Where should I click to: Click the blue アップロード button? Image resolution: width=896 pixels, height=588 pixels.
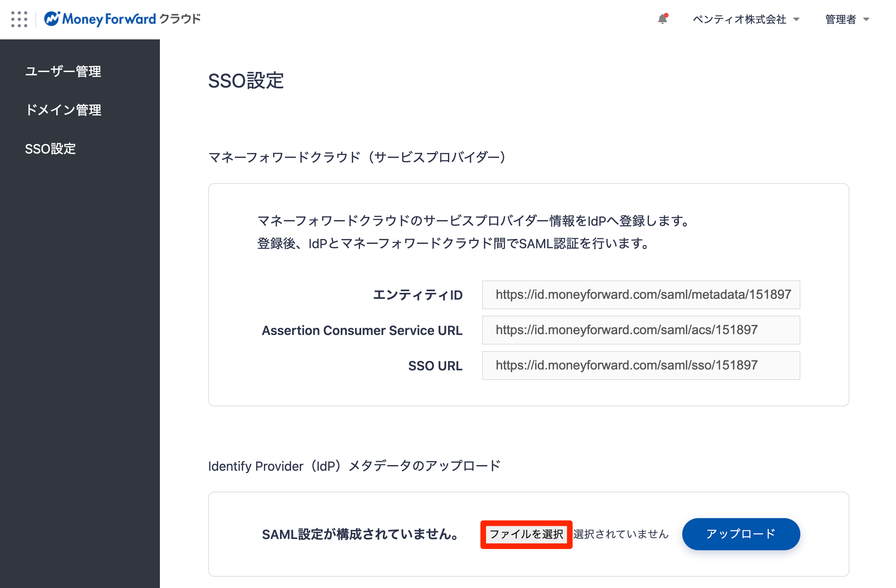point(741,534)
